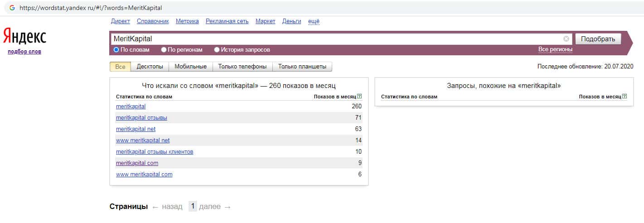Image resolution: width=644 pixels, height=223 pixels.
Task: Select the 'История запросов' radio option
Action: pyautogui.click(x=217, y=50)
